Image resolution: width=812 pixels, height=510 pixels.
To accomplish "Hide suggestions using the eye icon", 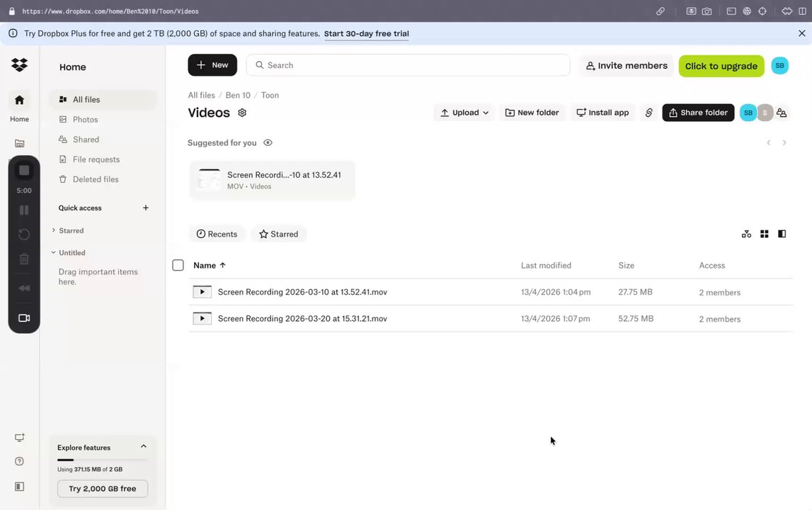I will pos(268,142).
